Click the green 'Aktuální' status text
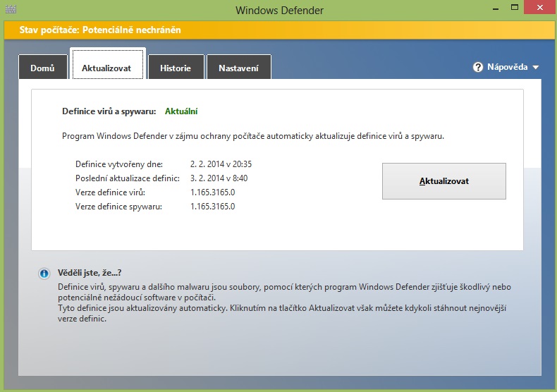This screenshot has width=557, height=392. point(181,111)
